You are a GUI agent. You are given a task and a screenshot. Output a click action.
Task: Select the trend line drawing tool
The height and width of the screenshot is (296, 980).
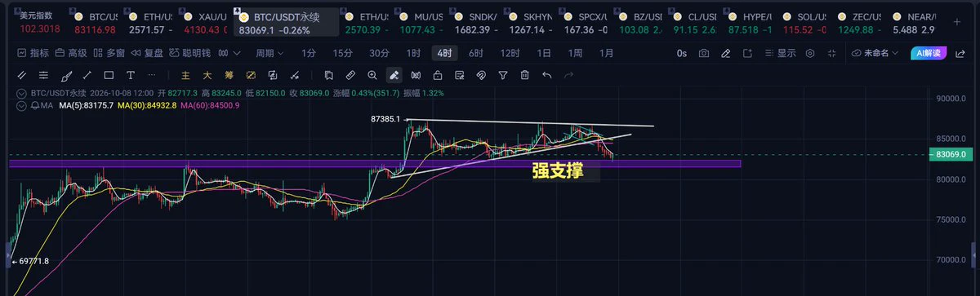pyautogui.click(x=87, y=75)
